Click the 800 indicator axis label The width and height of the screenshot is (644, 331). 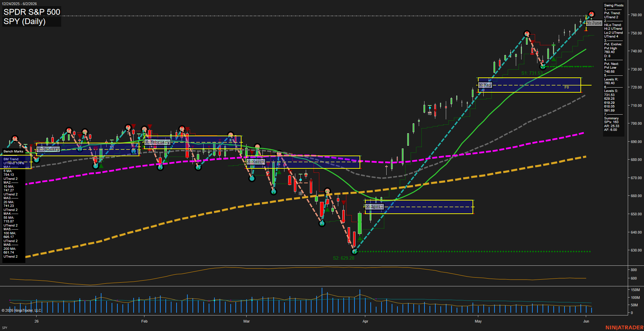point(634,270)
